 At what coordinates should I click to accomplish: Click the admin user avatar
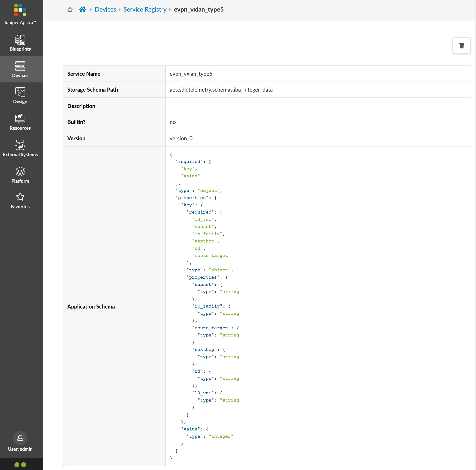coord(20,438)
